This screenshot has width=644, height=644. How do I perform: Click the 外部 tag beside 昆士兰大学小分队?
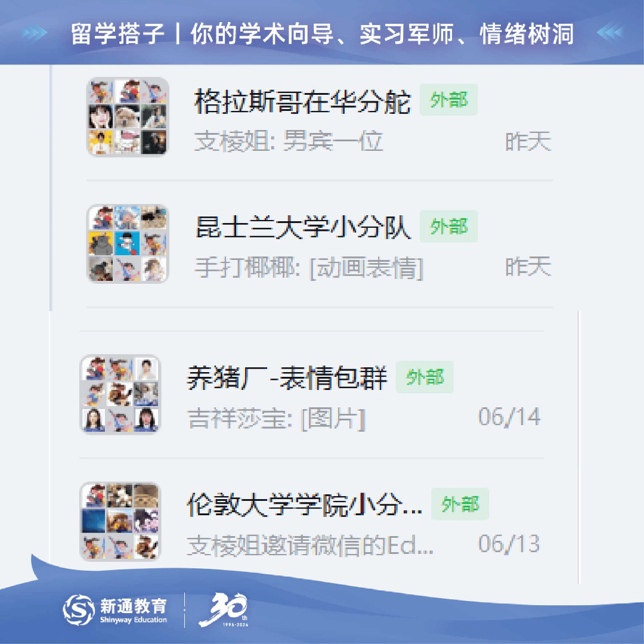point(448,227)
